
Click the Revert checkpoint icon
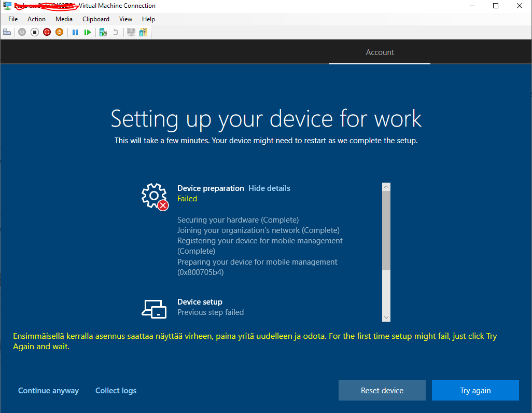115,32
